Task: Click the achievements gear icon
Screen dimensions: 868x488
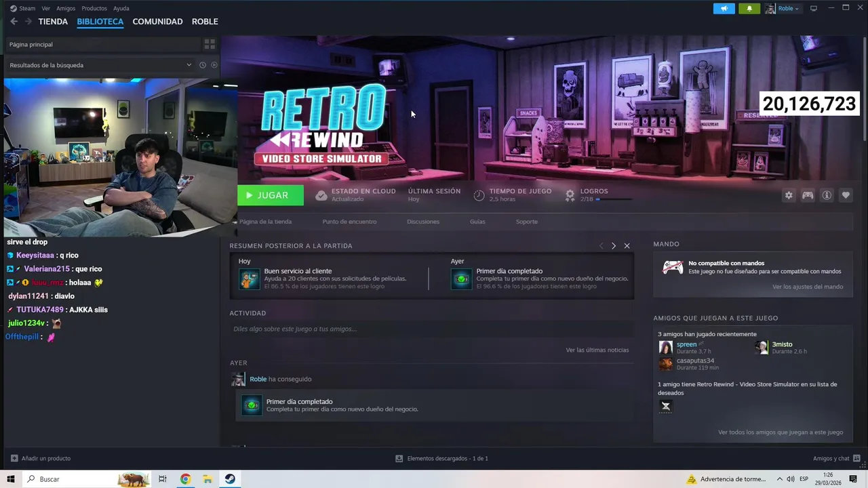Action: coord(570,195)
